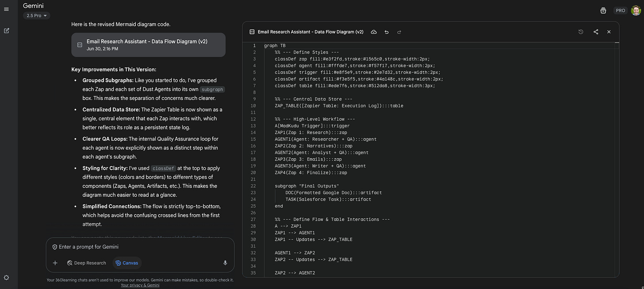Click the cloud save icon in the canvas header
644x289 pixels.
pos(374,32)
